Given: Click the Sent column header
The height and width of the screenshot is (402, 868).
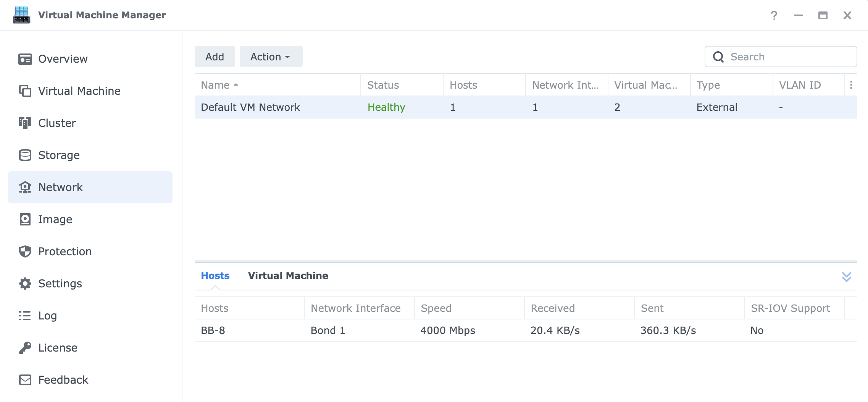Looking at the screenshot, I should point(689,308).
